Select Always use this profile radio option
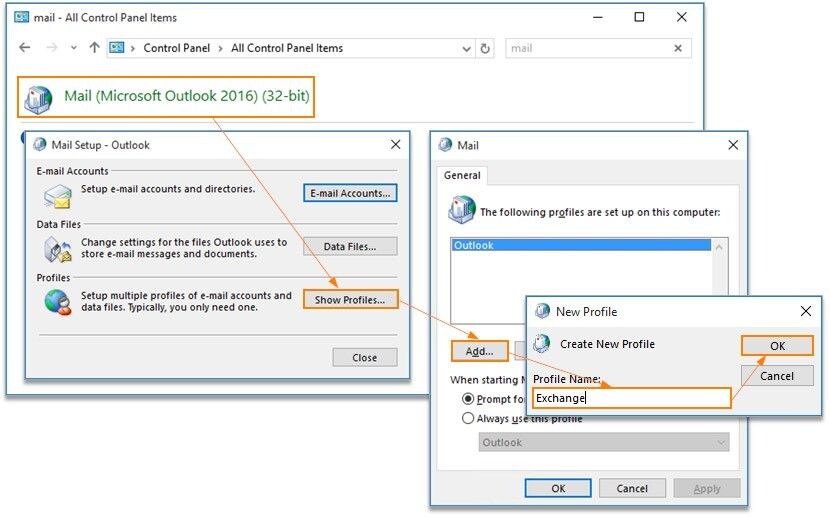This screenshot has height=518, width=830. (x=468, y=419)
